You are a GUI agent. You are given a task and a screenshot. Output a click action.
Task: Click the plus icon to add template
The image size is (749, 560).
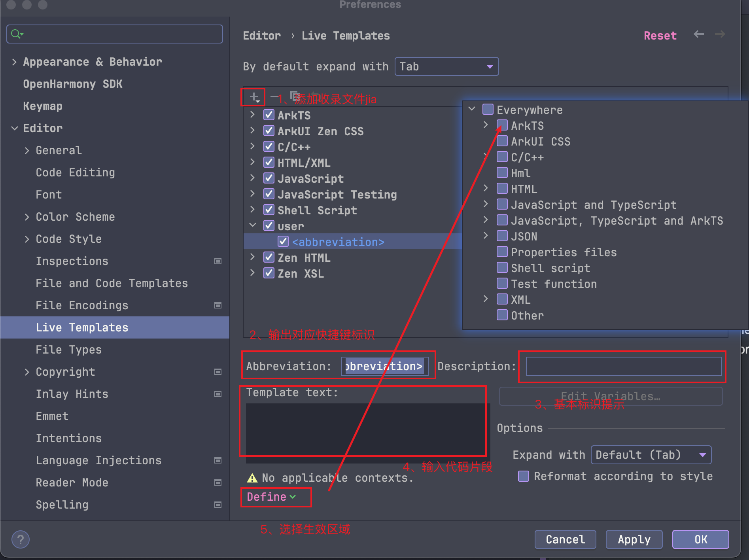pos(253,97)
